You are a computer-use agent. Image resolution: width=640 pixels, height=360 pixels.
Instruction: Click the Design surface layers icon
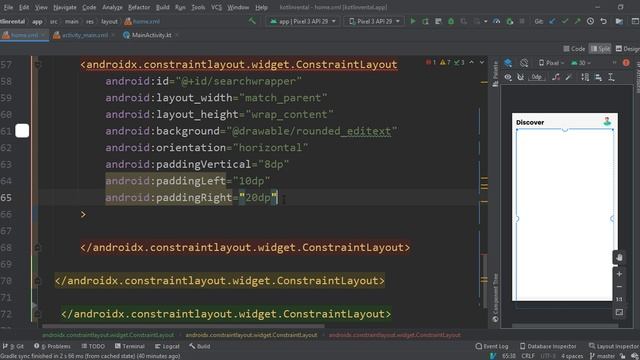coord(508,63)
